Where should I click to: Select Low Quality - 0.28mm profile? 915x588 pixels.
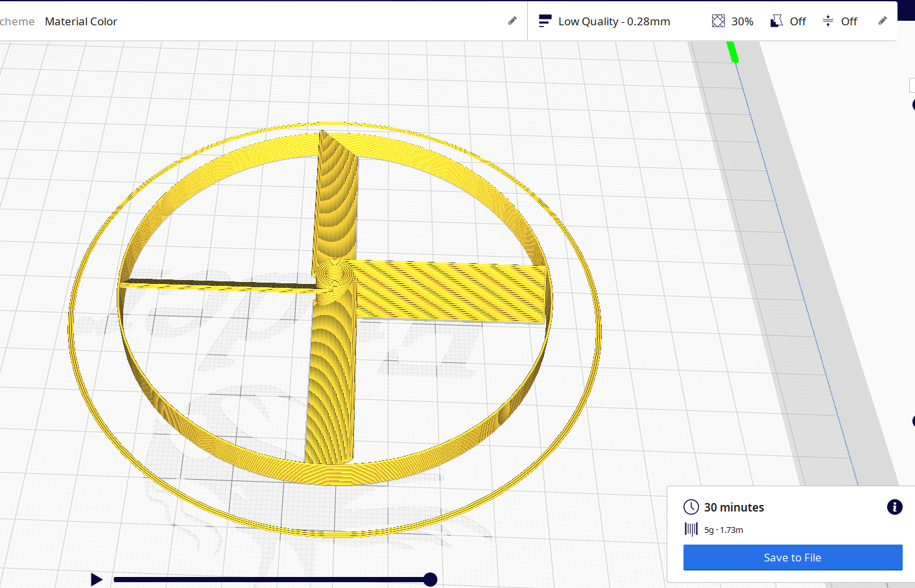coord(614,21)
